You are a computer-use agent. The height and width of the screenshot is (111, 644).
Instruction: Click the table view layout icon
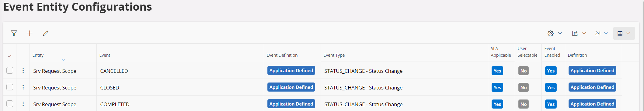(x=620, y=33)
